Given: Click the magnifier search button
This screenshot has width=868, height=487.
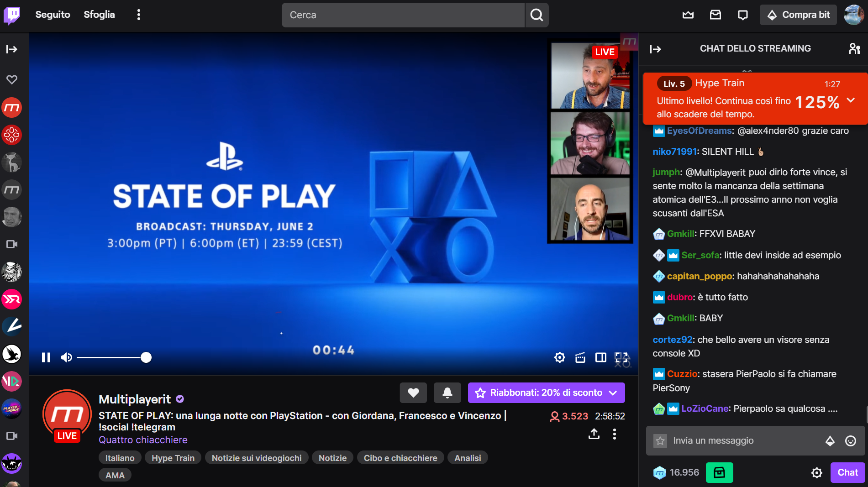Looking at the screenshot, I should click(x=537, y=15).
